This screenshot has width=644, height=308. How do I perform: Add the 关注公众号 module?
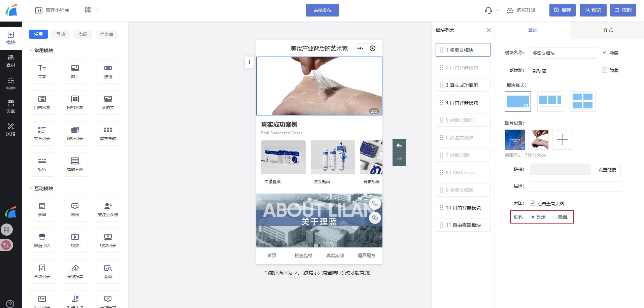click(108, 210)
